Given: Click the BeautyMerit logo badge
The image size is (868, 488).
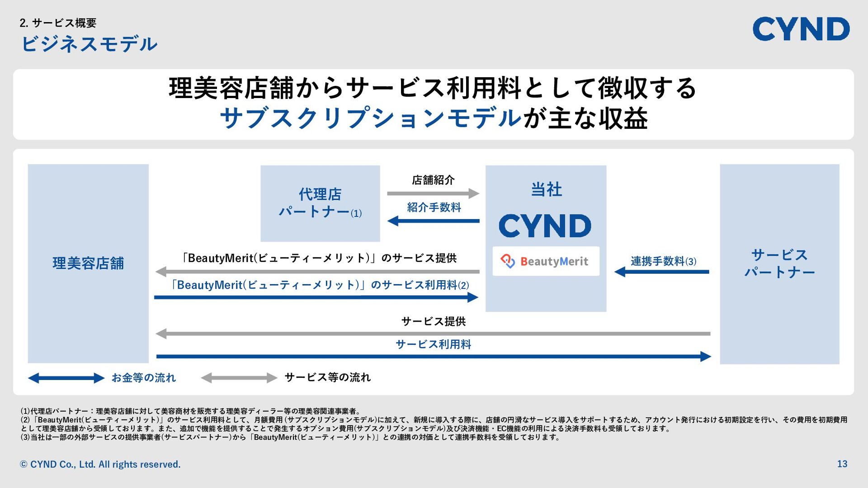Looking at the screenshot, I should point(546,261).
